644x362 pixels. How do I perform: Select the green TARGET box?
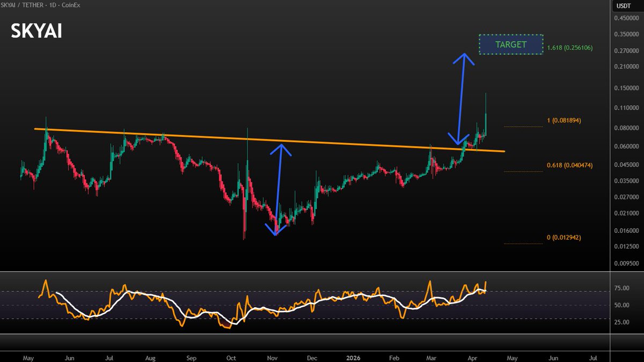[510, 45]
